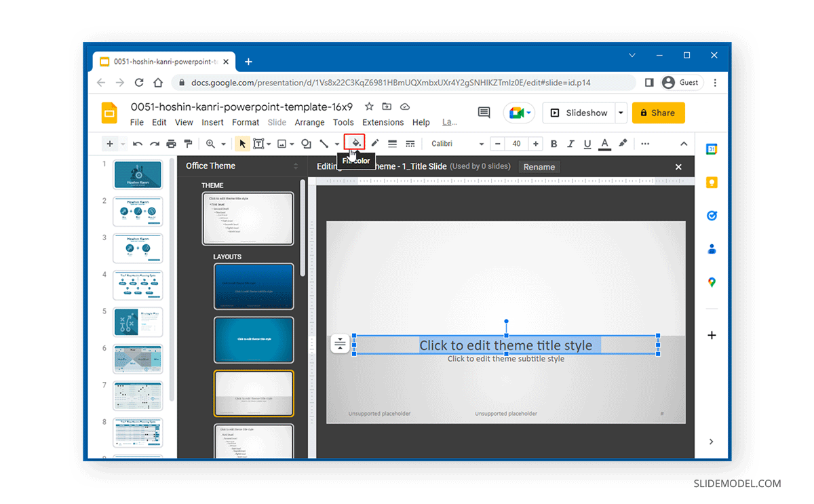Open the Format menu
This screenshot has height=504, width=814.
click(x=246, y=122)
